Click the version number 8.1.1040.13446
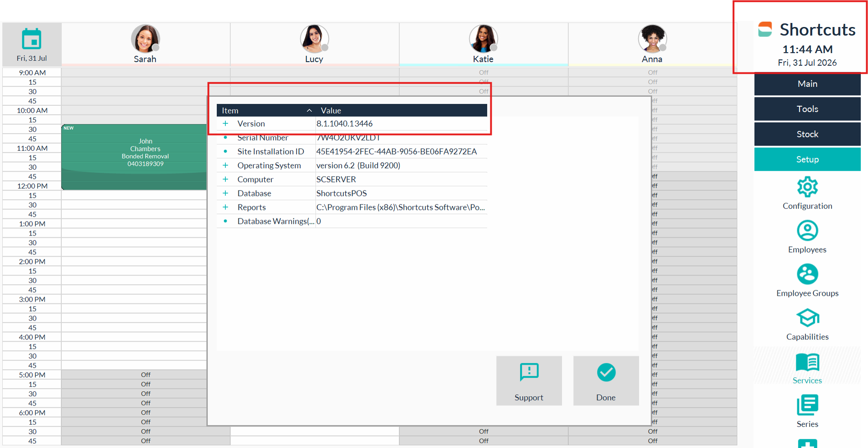Viewport: 868px width, 448px height. [x=344, y=123]
